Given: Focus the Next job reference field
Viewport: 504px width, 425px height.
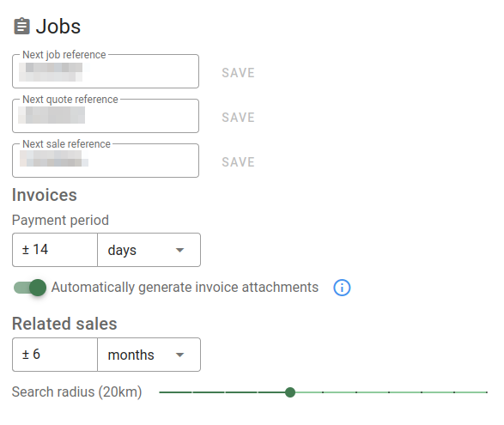Looking at the screenshot, I should point(106,71).
